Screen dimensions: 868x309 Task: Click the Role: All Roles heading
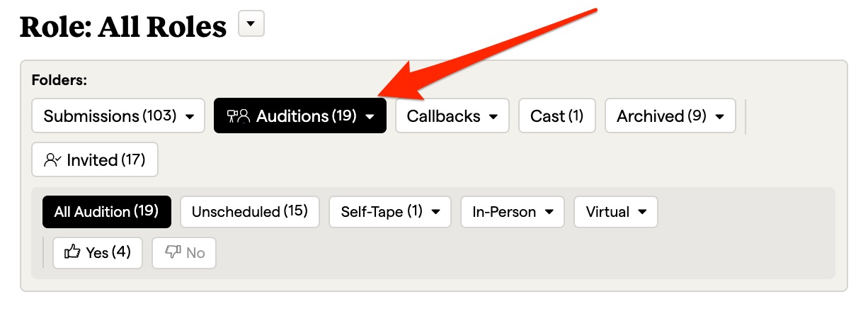click(123, 27)
